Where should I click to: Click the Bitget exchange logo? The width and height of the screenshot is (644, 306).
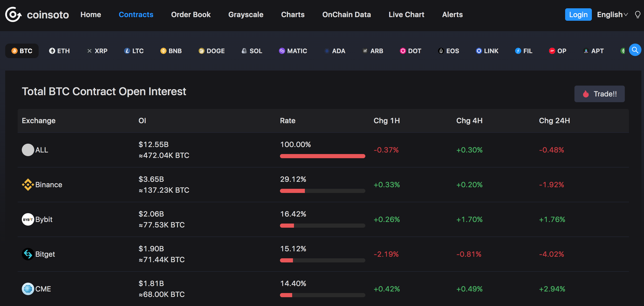pos(28,254)
